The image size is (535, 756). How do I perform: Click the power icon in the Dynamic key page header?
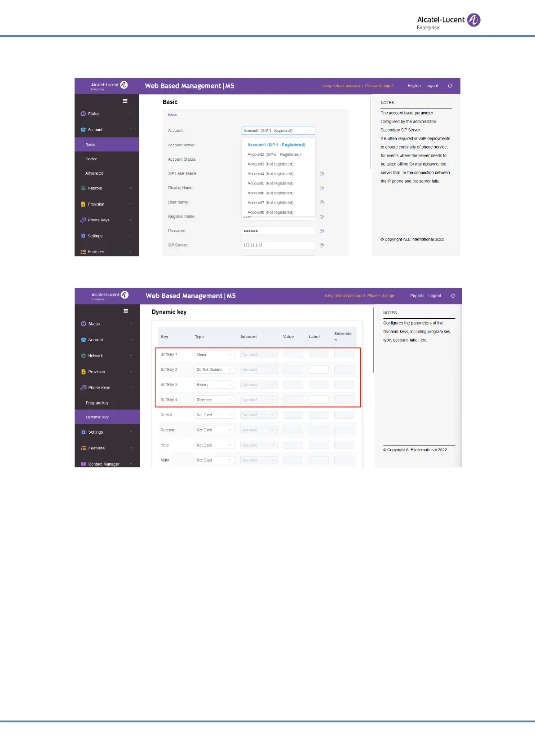[x=453, y=296]
